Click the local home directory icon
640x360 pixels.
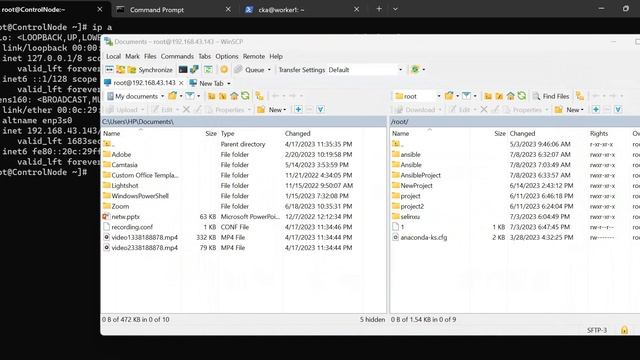pos(234,96)
